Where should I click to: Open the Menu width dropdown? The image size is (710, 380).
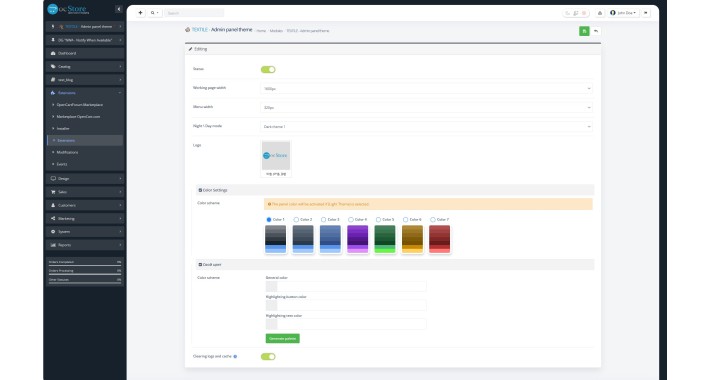(427, 108)
